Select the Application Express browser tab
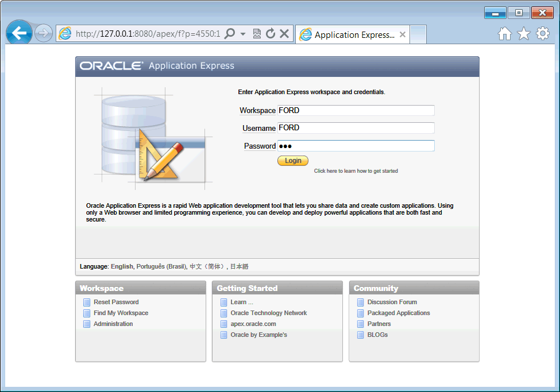The height and width of the screenshot is (392, 560). click(352, 34)
